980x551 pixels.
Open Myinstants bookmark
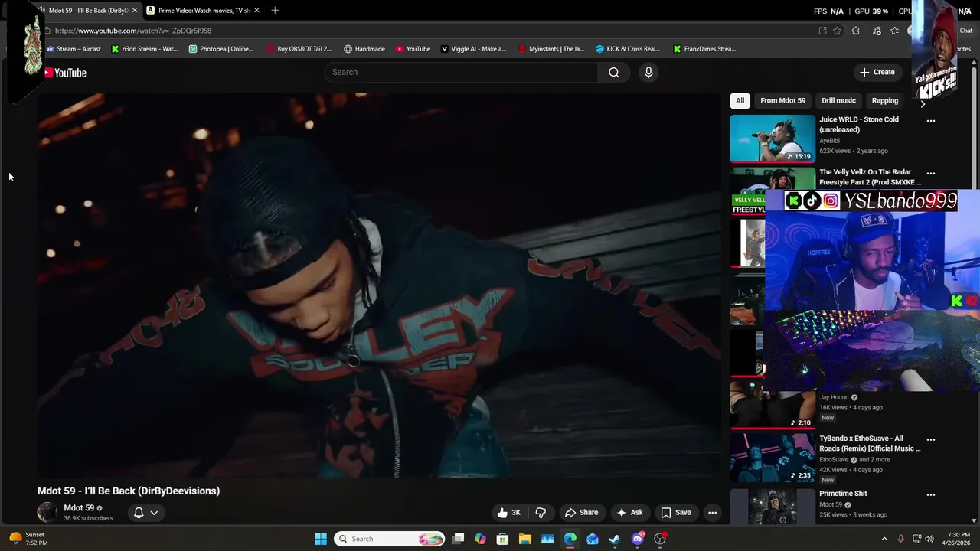551,49
